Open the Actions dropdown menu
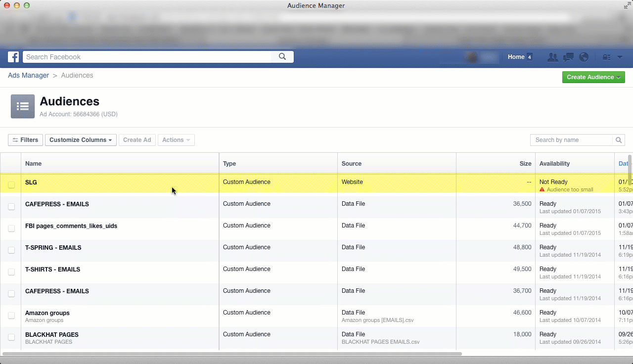Viewport: 633px width, 364px height. (x=176, y=140)
